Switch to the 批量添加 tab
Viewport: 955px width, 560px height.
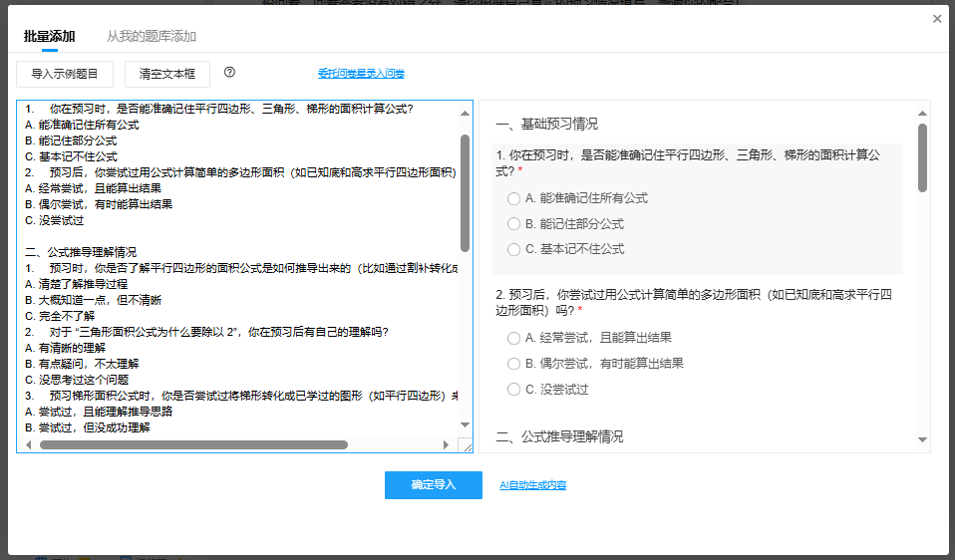click(x=49, y=36)
